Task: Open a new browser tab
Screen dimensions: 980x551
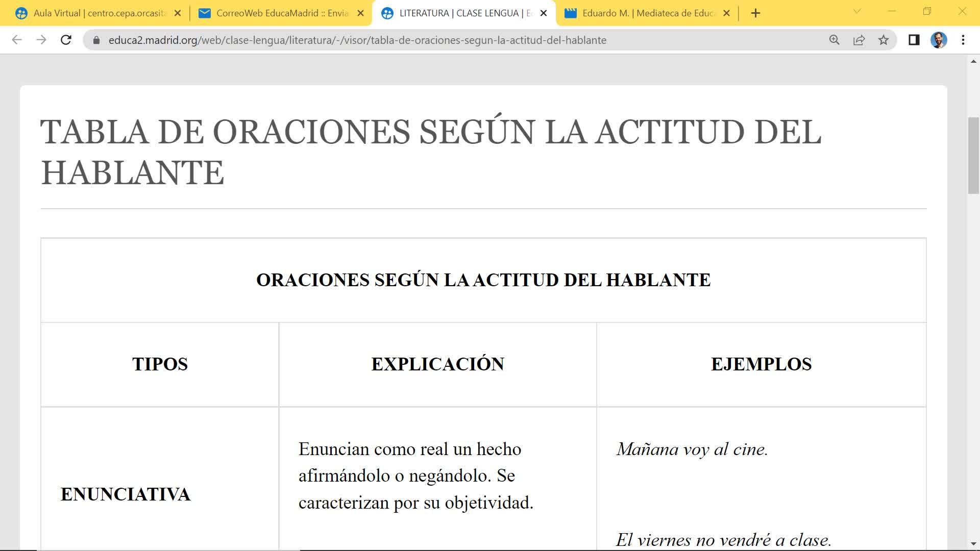Action: click(x=756, y=13)
